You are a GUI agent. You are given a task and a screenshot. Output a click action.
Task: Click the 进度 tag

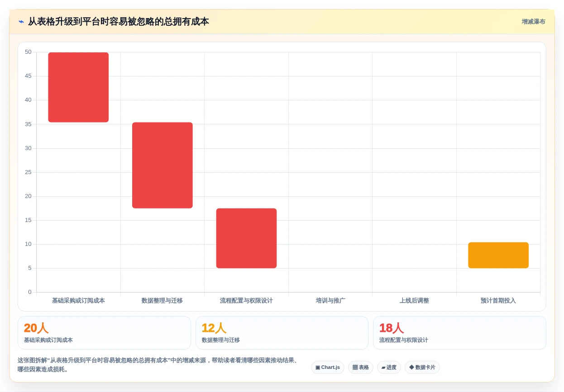tap(389, 368)
